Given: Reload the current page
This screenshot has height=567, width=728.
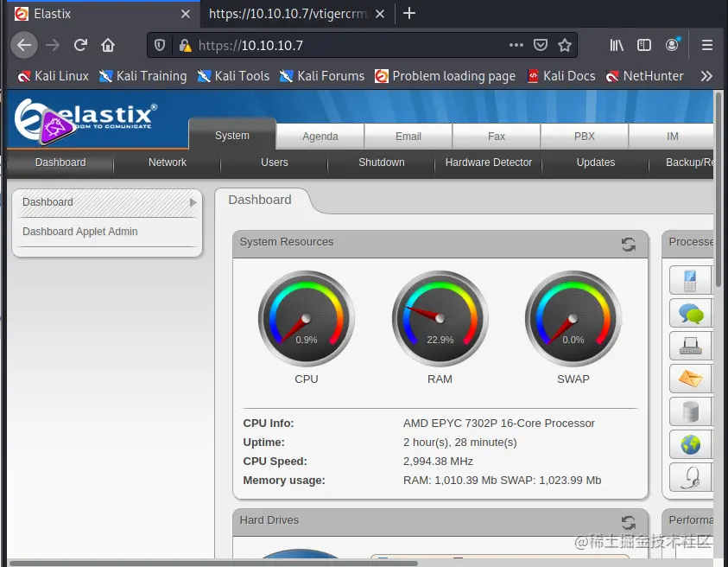Looking at the screenshot, I should click(x=80, y=45).
